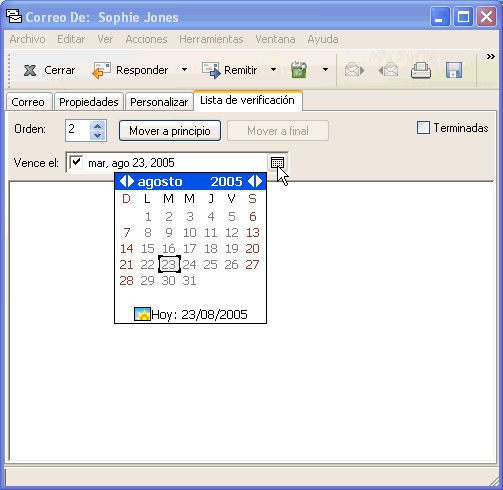Click the mailbox icon in title bar
The image size is (503, 490).
tap(14, 16)
